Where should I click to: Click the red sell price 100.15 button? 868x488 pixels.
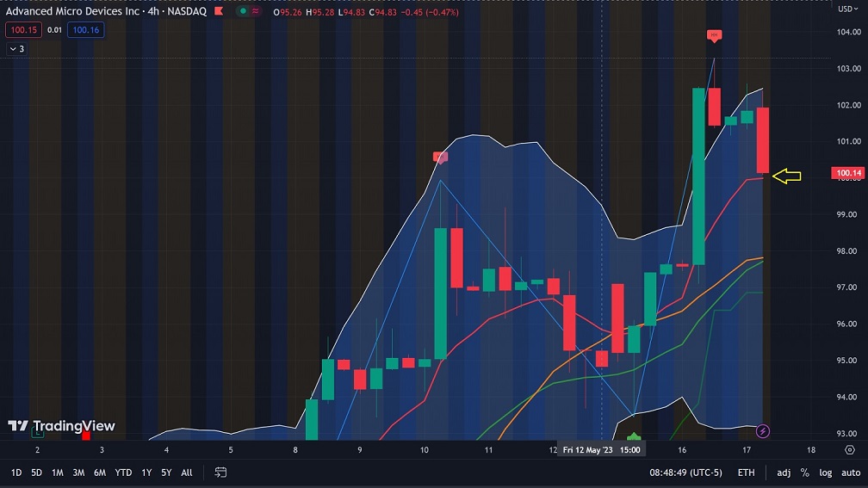pyautogui.click(x=24, y=30)
